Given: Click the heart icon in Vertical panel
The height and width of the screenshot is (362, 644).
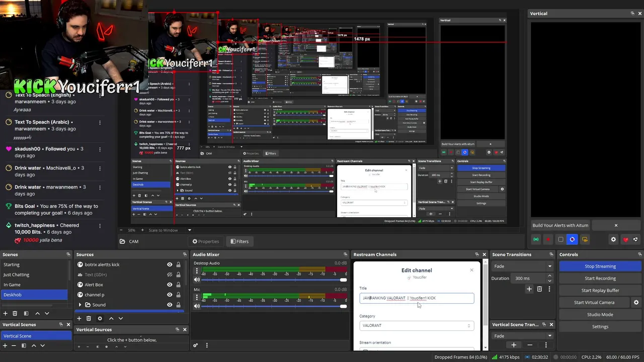Looking at the screenshot, I should click(x=625, y=240).
